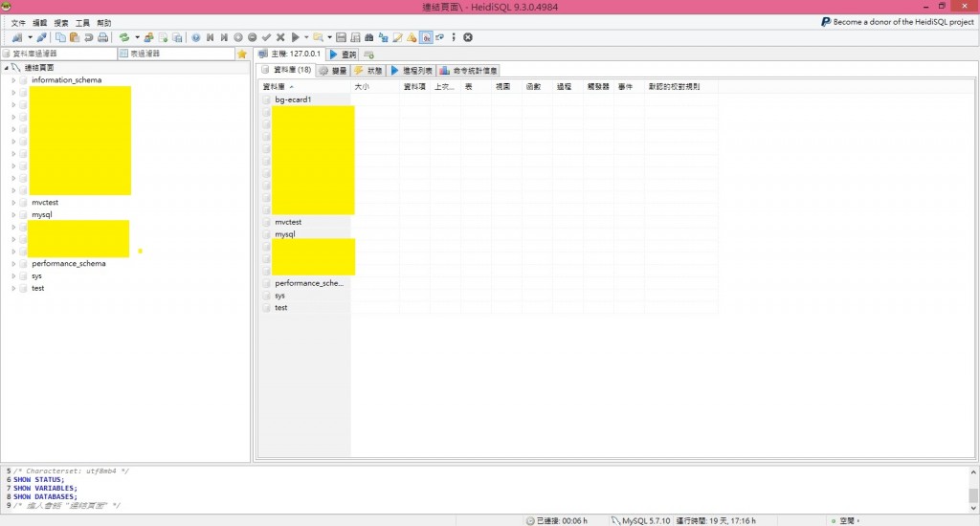Click the database filter input field
The image size is (980, 526).
(58, 54)
